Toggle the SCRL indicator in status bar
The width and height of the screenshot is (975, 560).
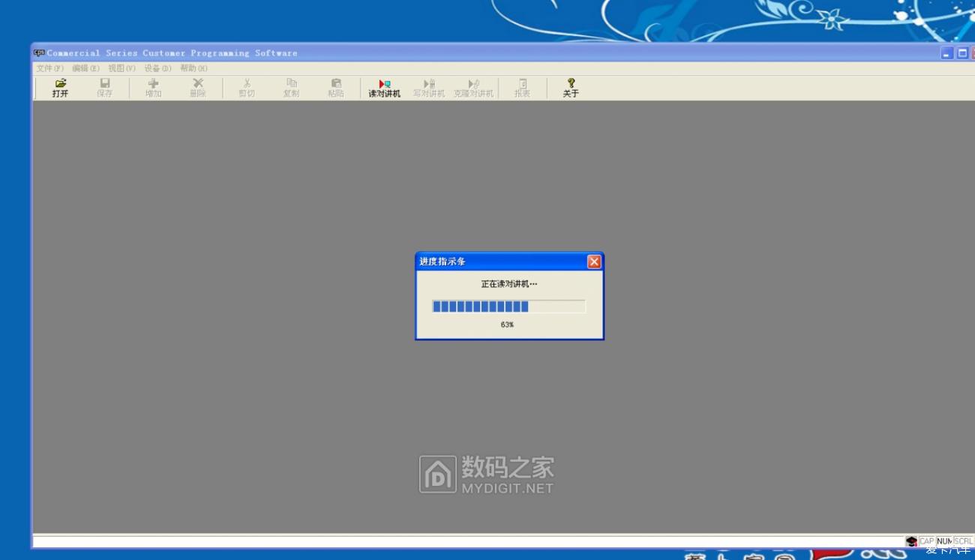962,541
